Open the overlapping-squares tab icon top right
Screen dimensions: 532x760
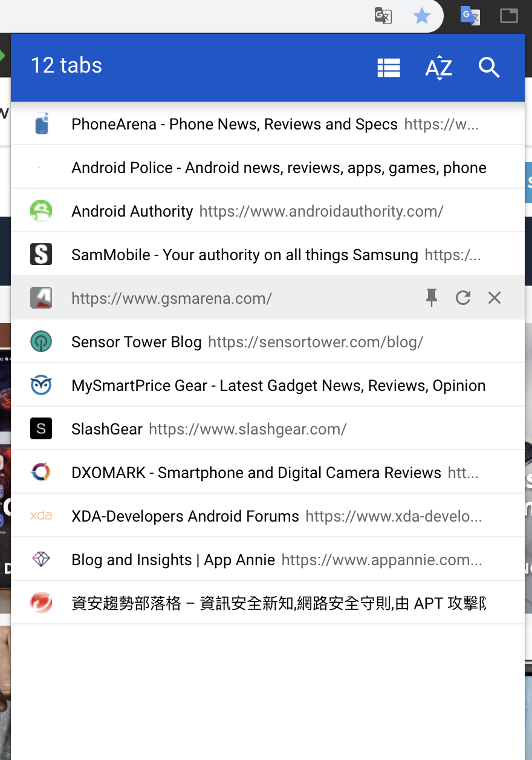tap(508, 16)
